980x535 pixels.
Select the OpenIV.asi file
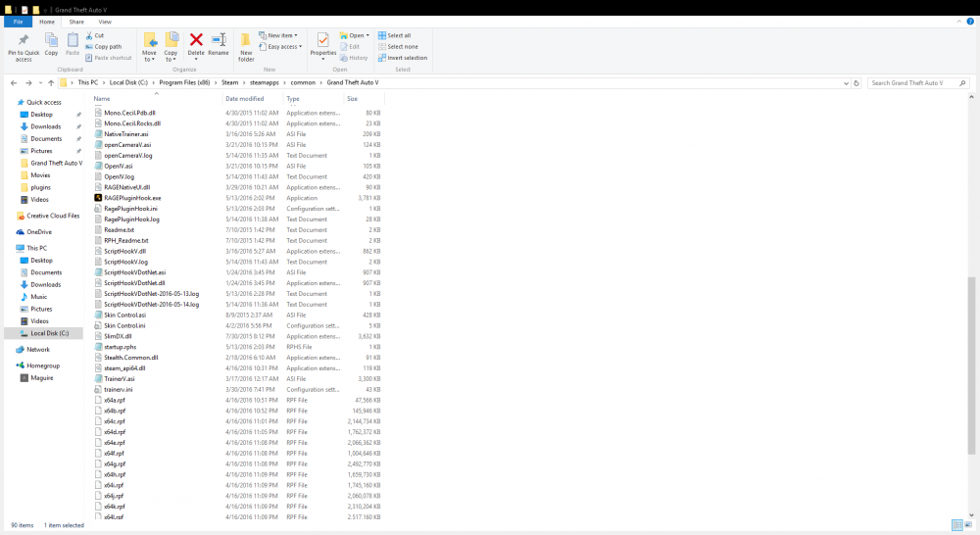click(x=119, y=167)
